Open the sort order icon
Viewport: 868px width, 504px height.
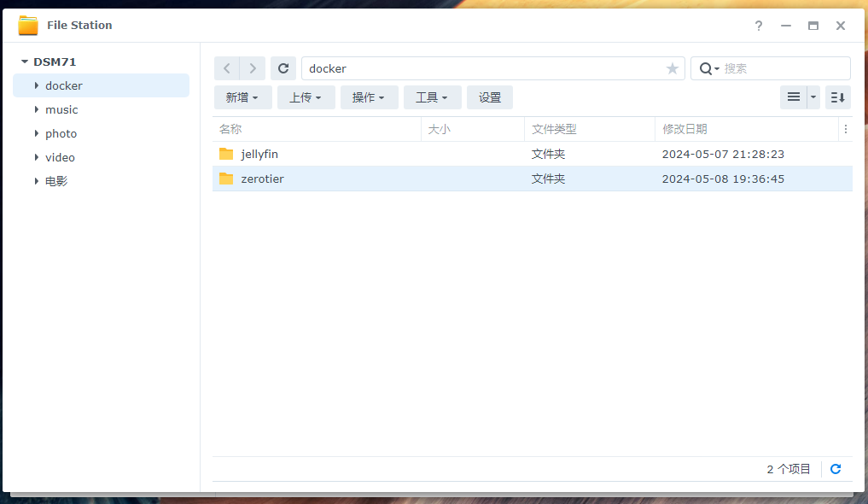click(838, 97)
